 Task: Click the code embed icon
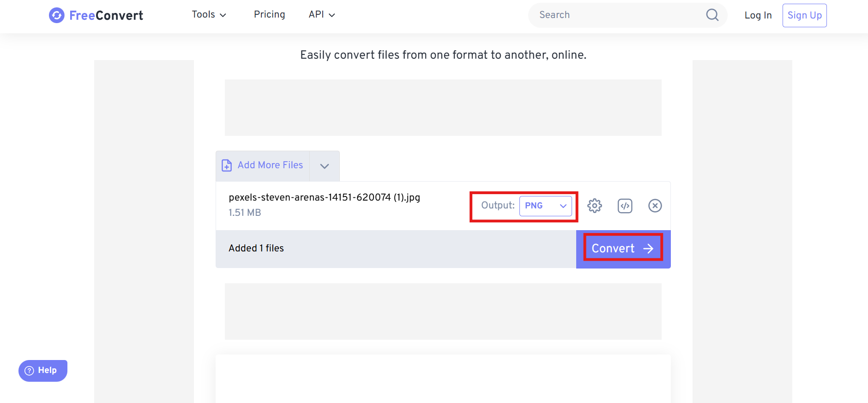pyautogui.click(x=625, y=206)
